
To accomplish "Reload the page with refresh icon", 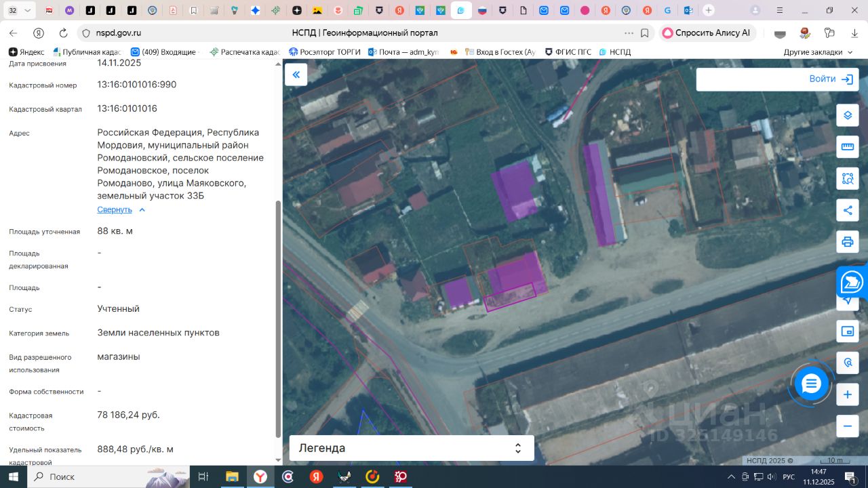I will tap(64, 33).
